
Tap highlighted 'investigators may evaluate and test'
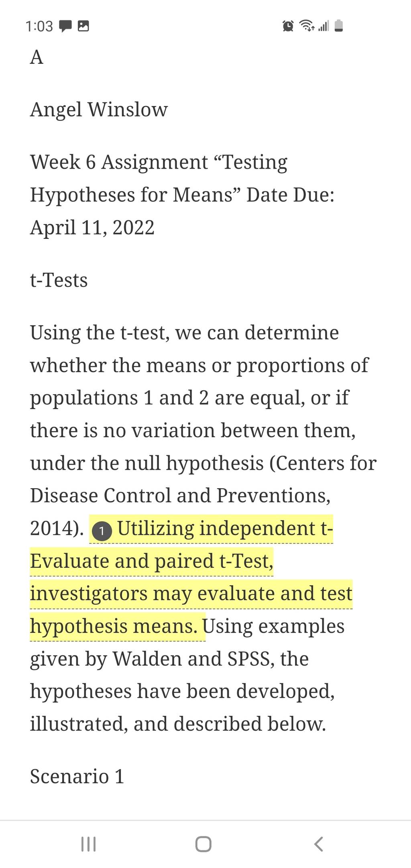tap(191, 594)
